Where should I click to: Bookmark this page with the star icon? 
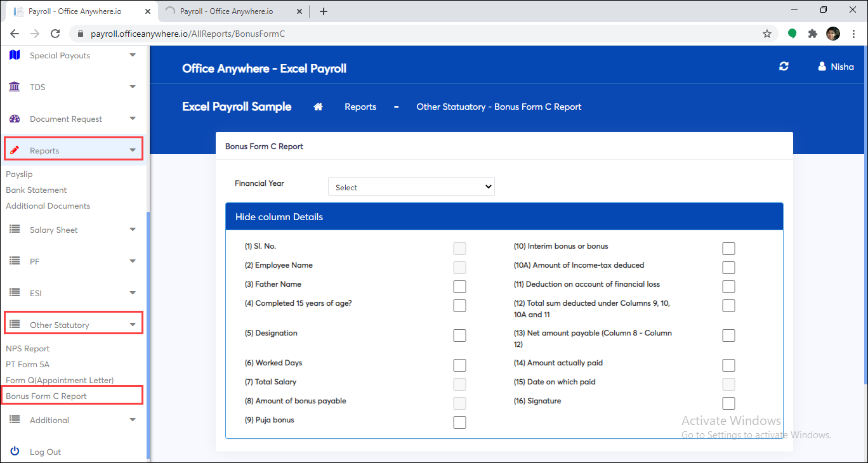(767, 34)
